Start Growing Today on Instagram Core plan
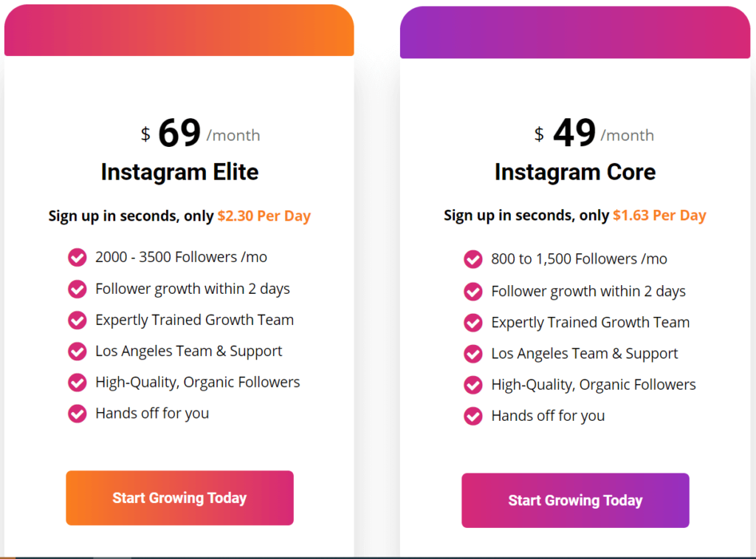 (575, 500)
